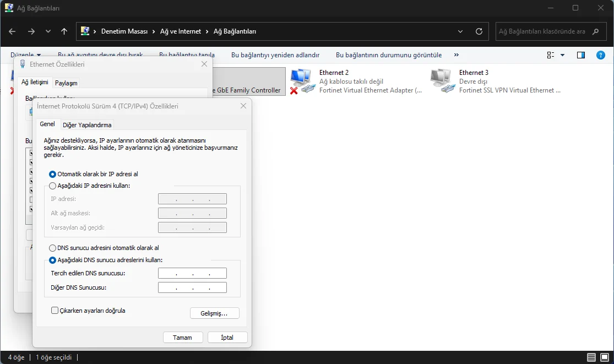This screenshot has width=614, height=364.
Task: Expand the address bar history dropdown
Action: pos(460,31)
